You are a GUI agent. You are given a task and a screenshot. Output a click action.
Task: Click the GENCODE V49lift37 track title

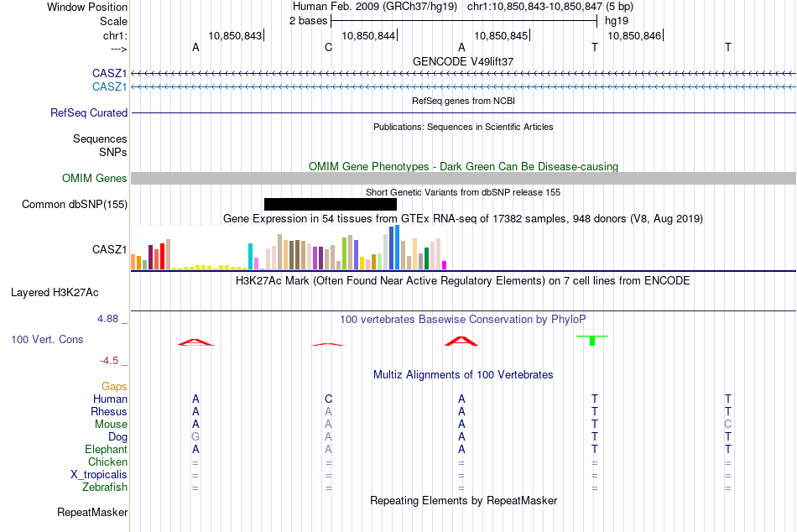click(463, 61)
